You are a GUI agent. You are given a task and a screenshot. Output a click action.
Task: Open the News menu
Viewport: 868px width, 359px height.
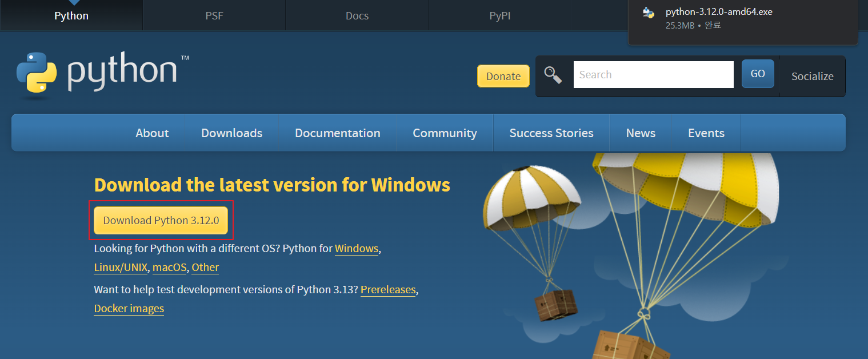pos(641,133)
